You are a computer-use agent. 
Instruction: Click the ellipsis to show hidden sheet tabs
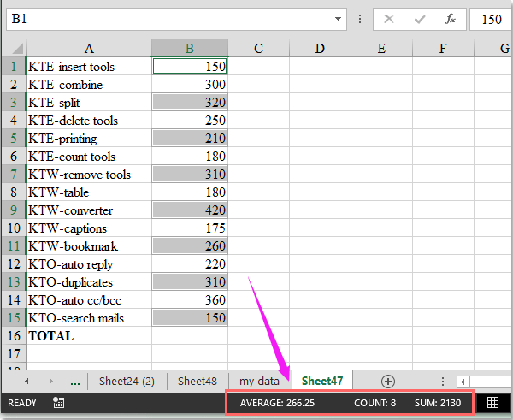[x=74, y=381]
